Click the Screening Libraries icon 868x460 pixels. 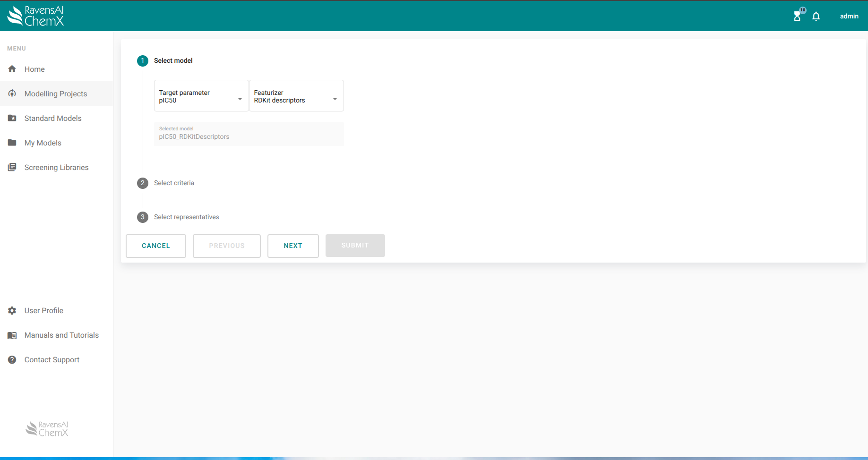point(12,167)
